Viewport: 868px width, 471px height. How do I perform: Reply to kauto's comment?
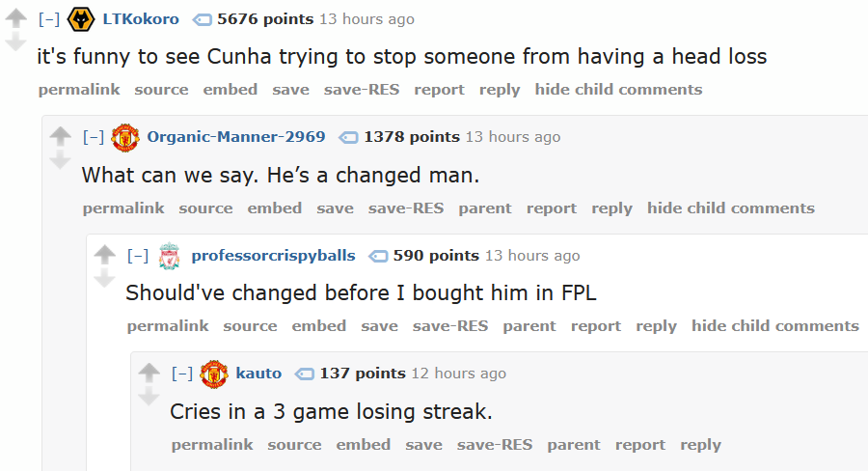pos(700,445)
